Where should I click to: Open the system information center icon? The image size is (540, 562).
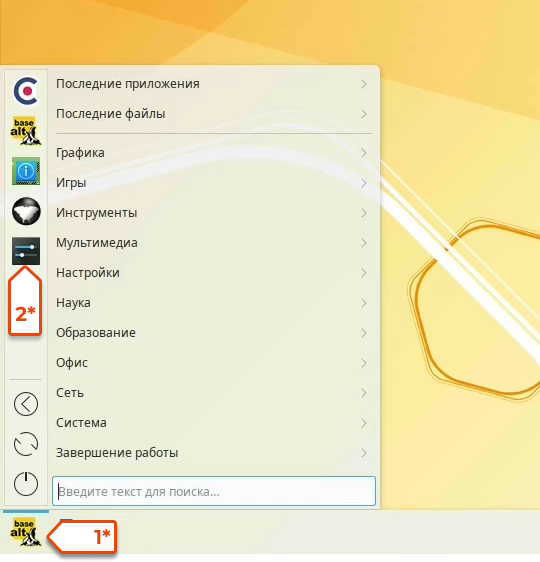pos(26,171)
